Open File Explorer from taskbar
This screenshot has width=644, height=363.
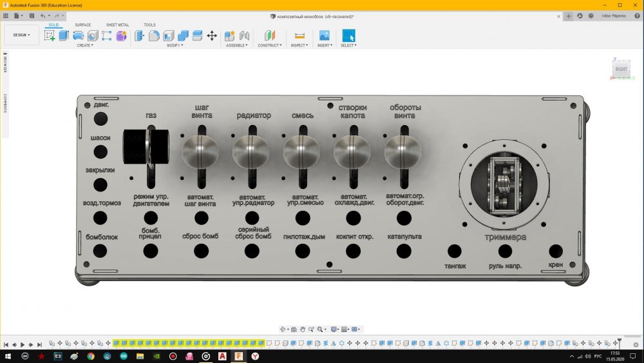pos(140,356)
